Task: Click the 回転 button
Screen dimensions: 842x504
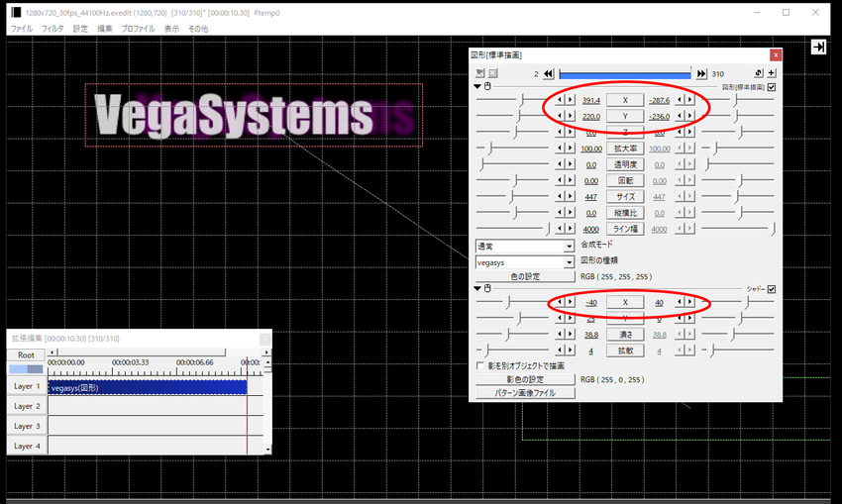Action: 625,180
